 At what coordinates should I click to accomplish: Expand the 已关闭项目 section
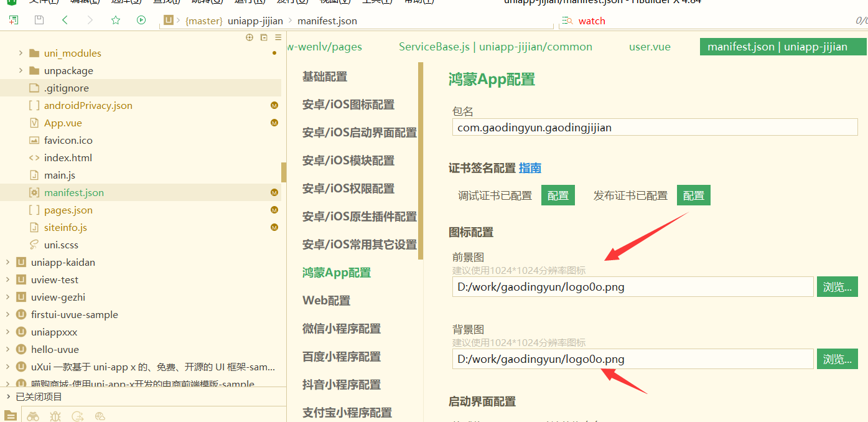tap(7, 396)
